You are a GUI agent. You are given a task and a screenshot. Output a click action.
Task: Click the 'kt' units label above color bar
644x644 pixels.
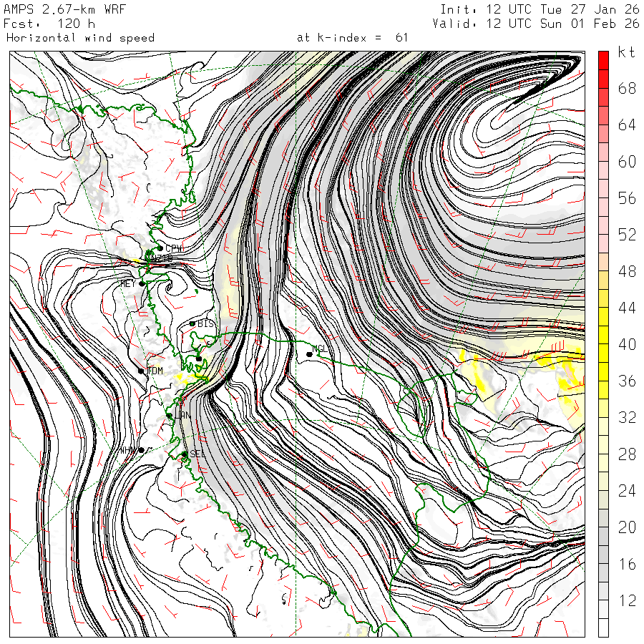point(626,52)
